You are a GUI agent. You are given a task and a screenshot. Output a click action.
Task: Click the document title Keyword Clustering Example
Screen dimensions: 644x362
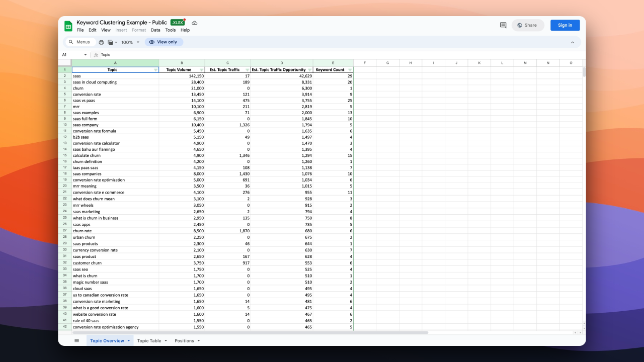click(122, 23)
